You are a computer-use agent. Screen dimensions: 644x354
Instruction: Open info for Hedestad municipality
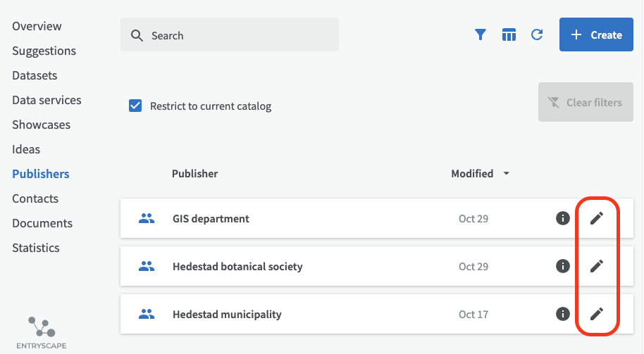pyautogui.click(x=562, y=314)
